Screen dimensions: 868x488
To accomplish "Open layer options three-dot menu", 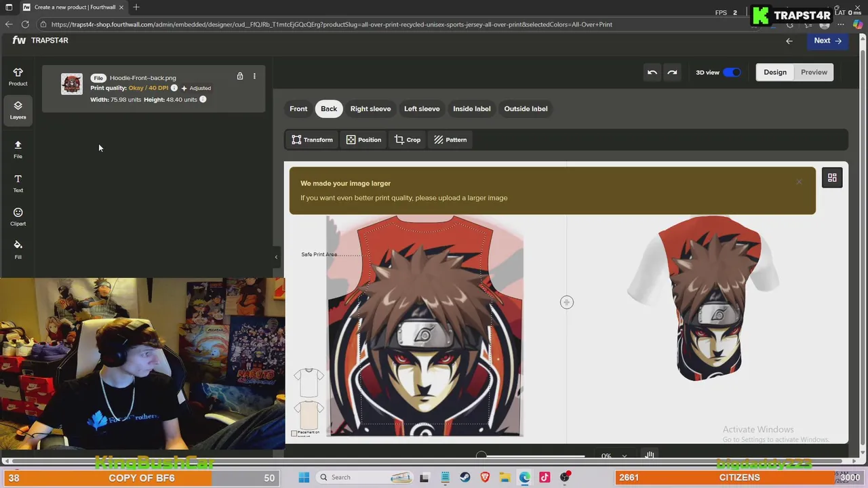I will tap(254, 76).
